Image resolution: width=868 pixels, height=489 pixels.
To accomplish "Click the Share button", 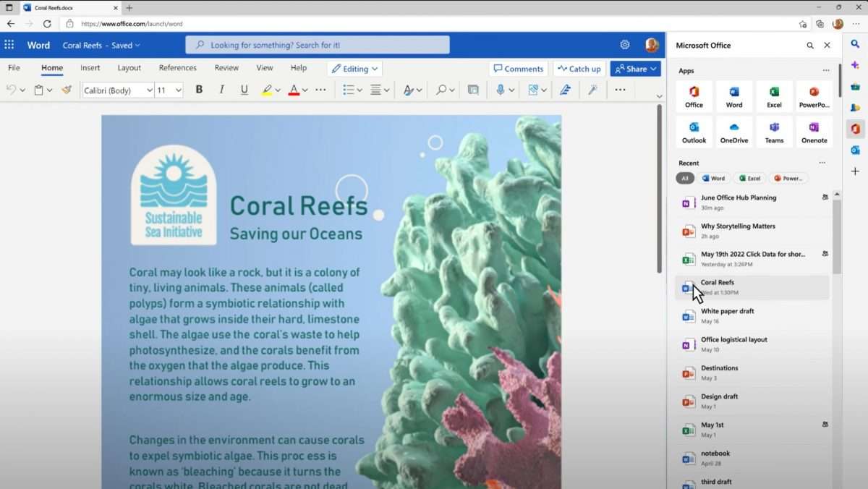I will [635, 69].
